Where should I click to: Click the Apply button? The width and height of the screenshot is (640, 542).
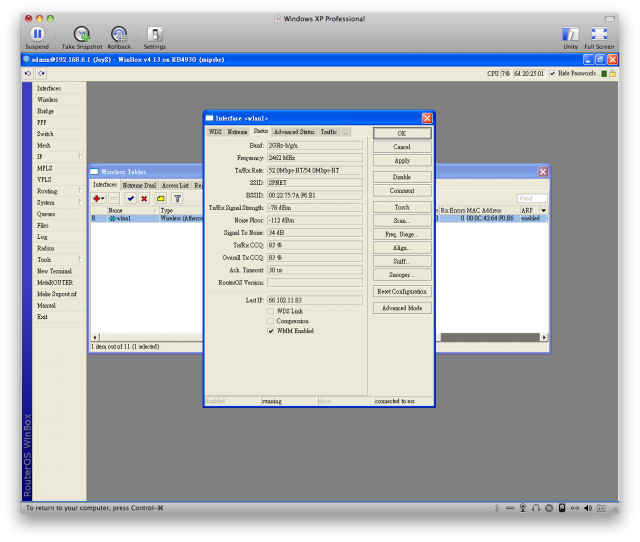[402, 160]
